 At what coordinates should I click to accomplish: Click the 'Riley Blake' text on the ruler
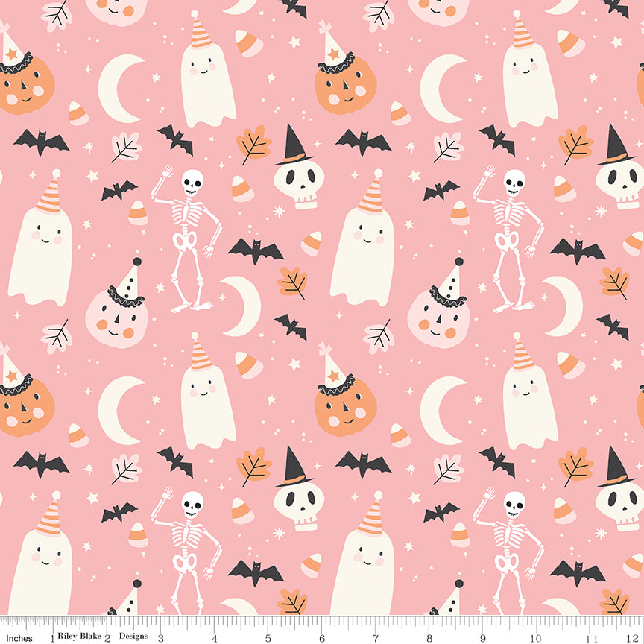coord(78,637)
